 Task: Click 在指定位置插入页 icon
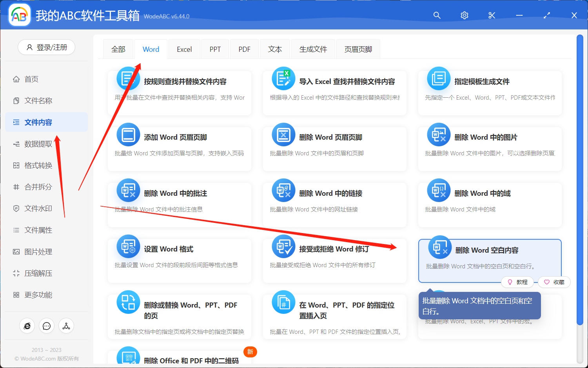click(x=283, y=302)
